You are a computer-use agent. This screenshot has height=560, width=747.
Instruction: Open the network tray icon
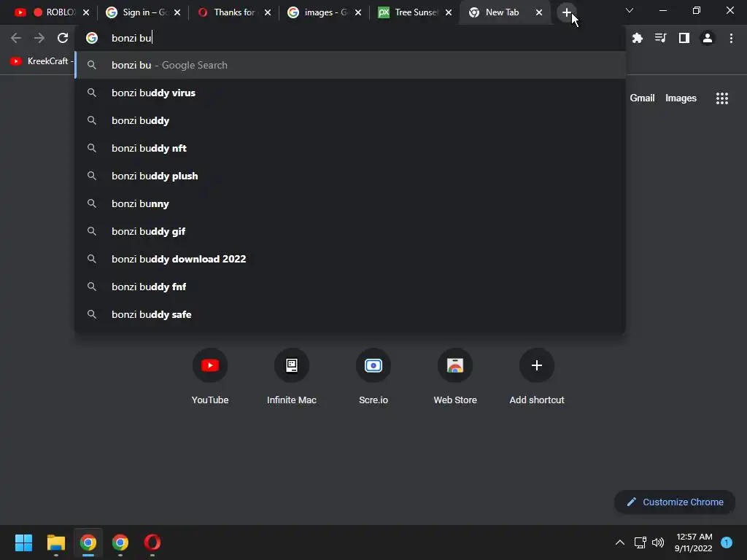640,542
